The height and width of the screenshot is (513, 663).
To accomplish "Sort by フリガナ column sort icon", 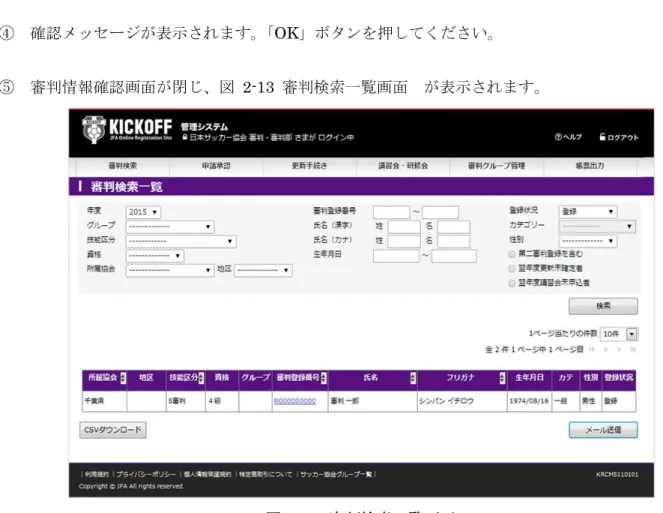I will [502, 378].
